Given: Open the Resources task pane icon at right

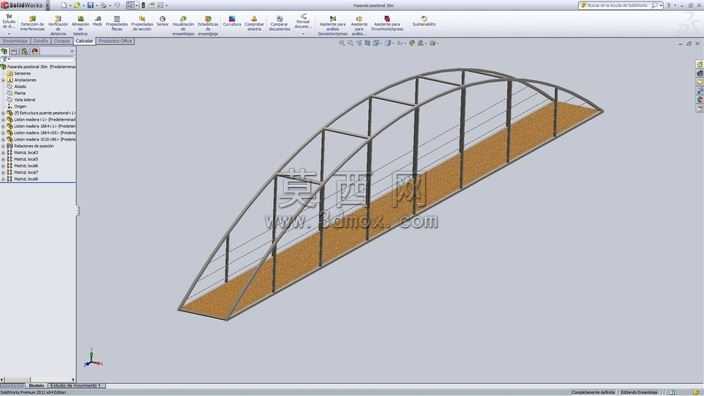Looking at the screenshot, I should (x=700, y=64).
